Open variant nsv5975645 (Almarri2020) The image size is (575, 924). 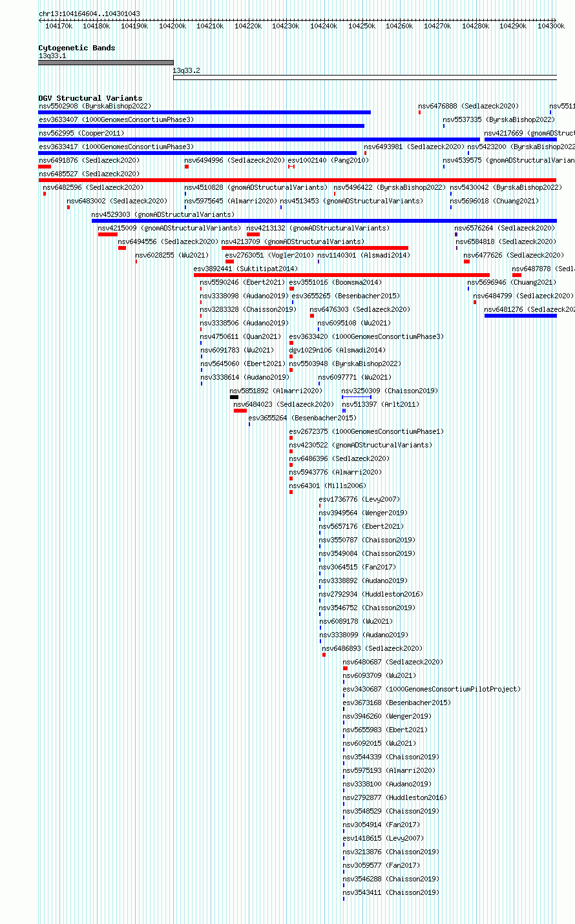pos(185,207)
